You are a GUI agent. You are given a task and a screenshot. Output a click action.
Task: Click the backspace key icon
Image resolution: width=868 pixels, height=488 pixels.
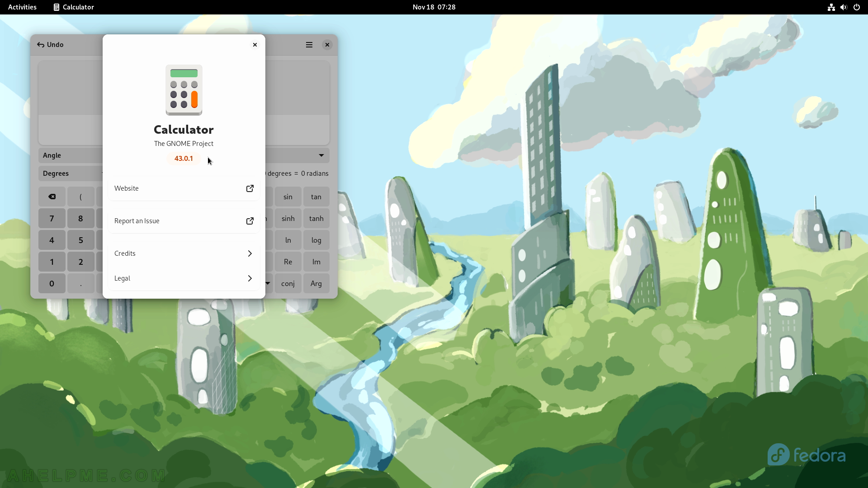(52, 197)
